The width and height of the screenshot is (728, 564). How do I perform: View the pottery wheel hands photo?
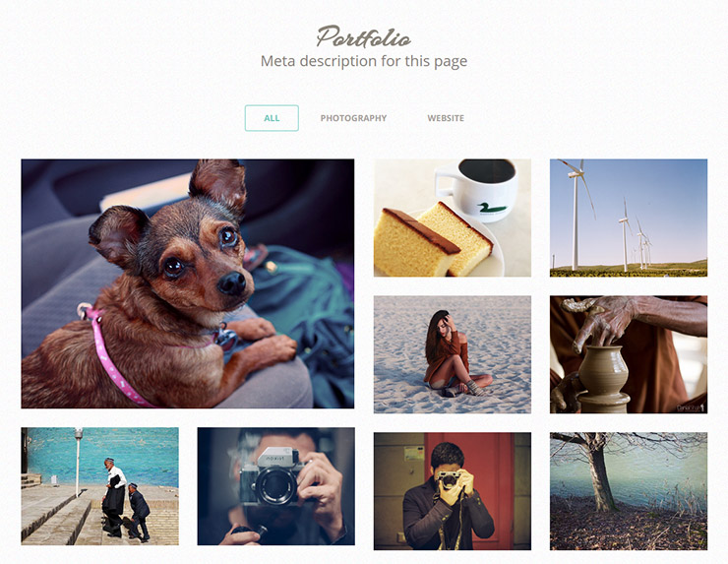629,354
